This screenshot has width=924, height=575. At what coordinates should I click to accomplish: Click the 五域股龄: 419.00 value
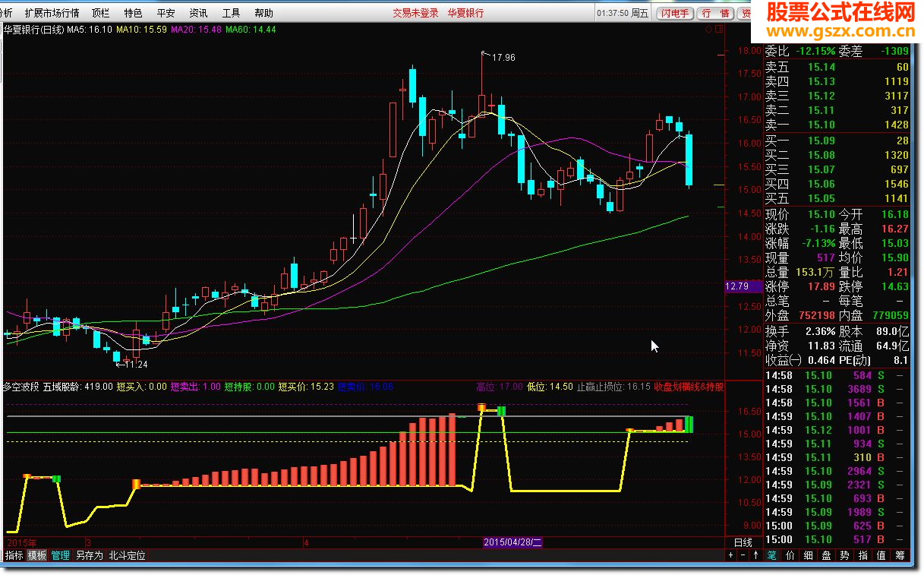pos(78,387)
